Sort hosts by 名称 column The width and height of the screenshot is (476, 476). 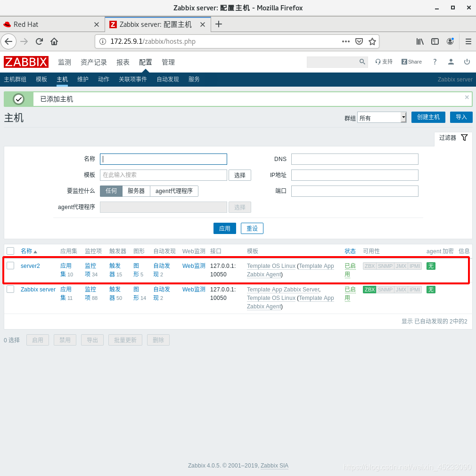tap(29, 251)
